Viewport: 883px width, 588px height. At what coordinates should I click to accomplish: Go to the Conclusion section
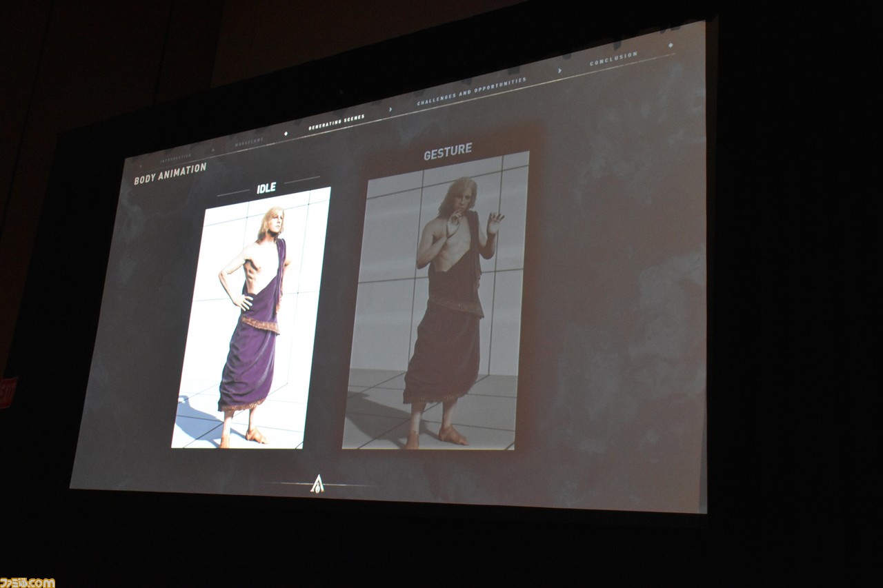coord(613,59)
